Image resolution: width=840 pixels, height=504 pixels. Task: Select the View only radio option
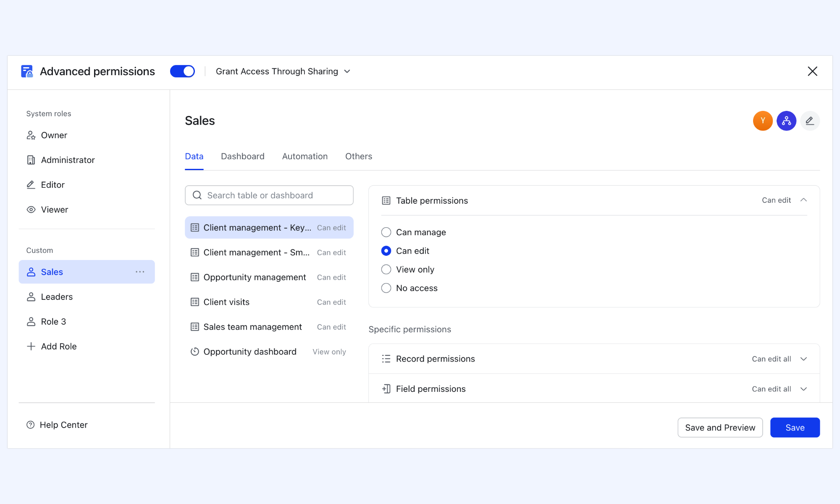(x=386, y=269)
